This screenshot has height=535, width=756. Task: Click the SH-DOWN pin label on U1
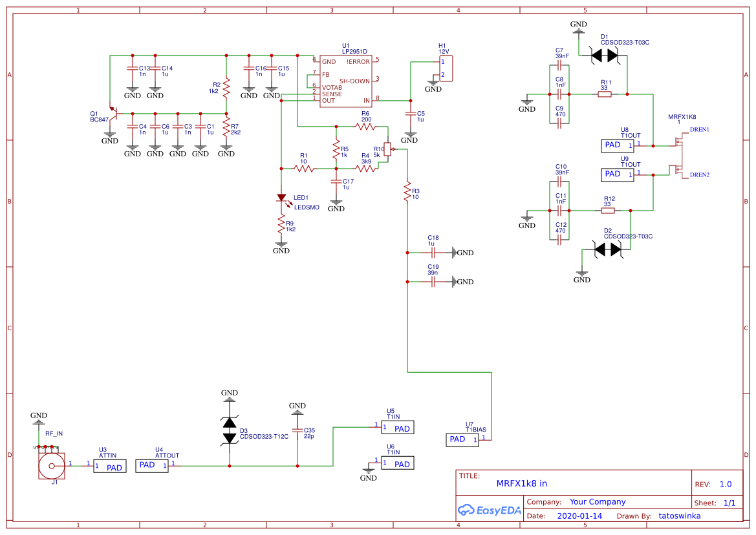355,81
